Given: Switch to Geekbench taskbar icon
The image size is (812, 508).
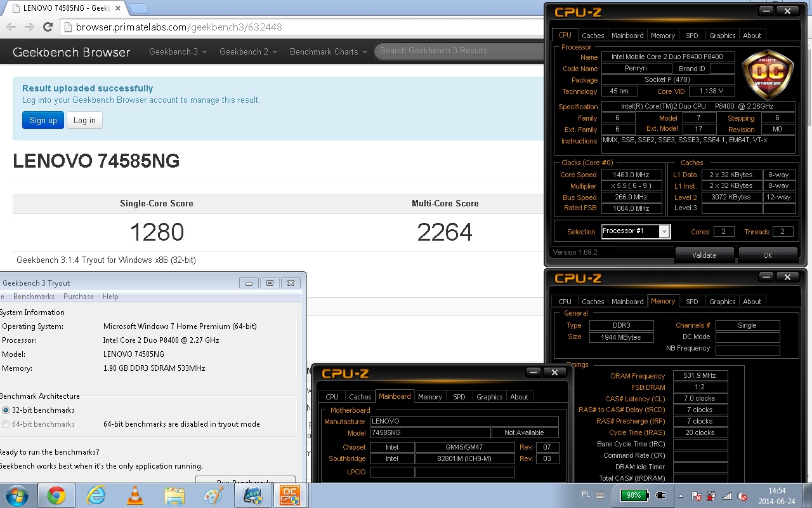Looking at the screenshot, I should pyautogui.click(x=252, y=495).
